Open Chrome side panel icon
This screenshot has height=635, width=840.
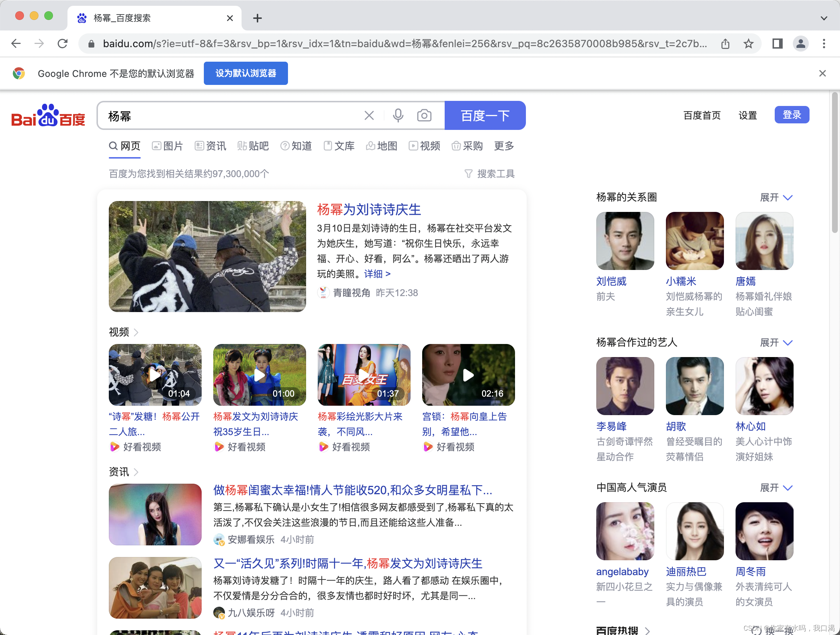(x=777, y=44)
